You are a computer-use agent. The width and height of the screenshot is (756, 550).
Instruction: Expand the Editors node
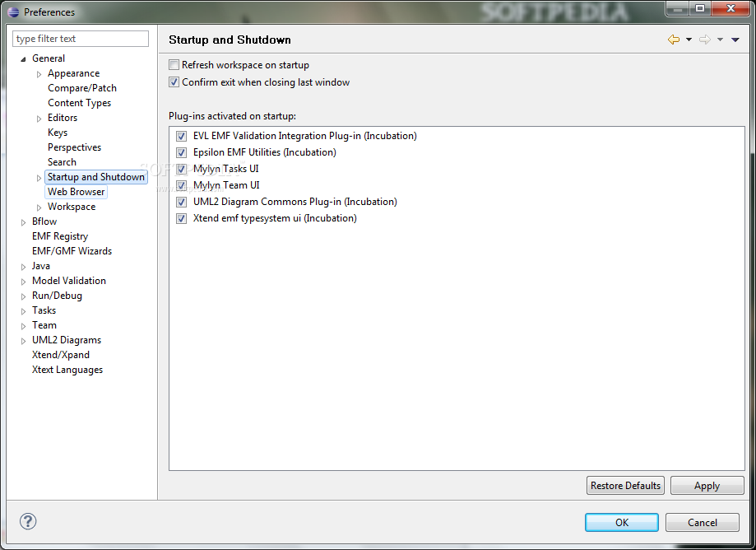[39, 119]
